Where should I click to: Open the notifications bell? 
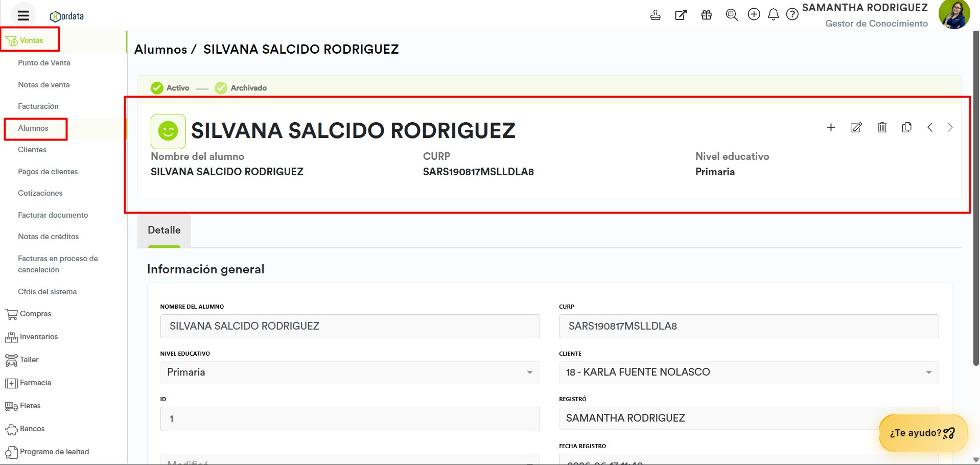pos(774,14)
